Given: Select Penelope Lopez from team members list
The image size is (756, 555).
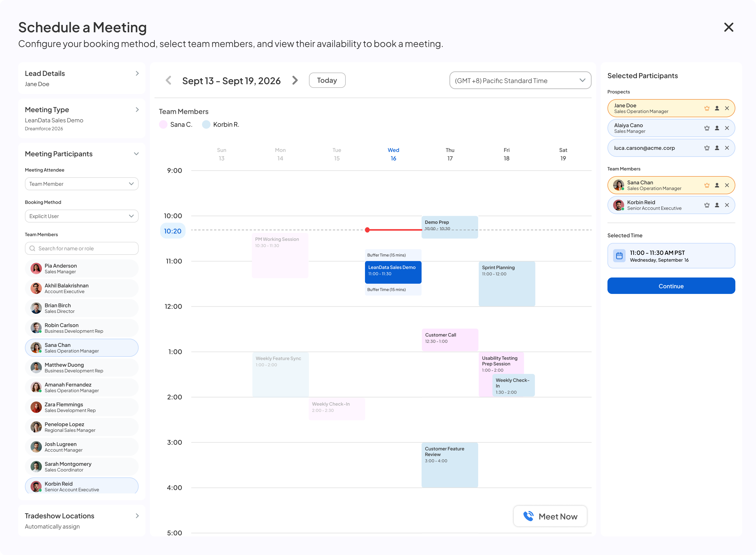Looking at the screenshot, I should click(x=81, y=427).
